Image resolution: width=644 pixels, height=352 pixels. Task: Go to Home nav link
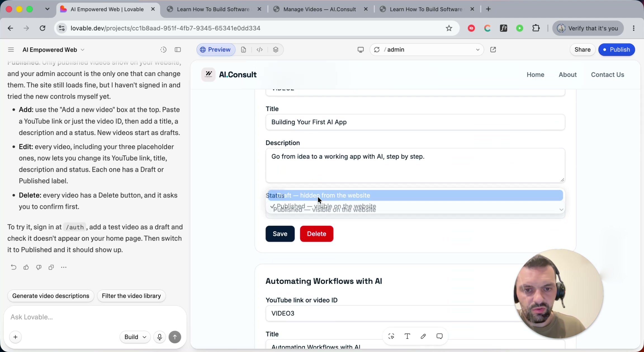click(535, 75)
